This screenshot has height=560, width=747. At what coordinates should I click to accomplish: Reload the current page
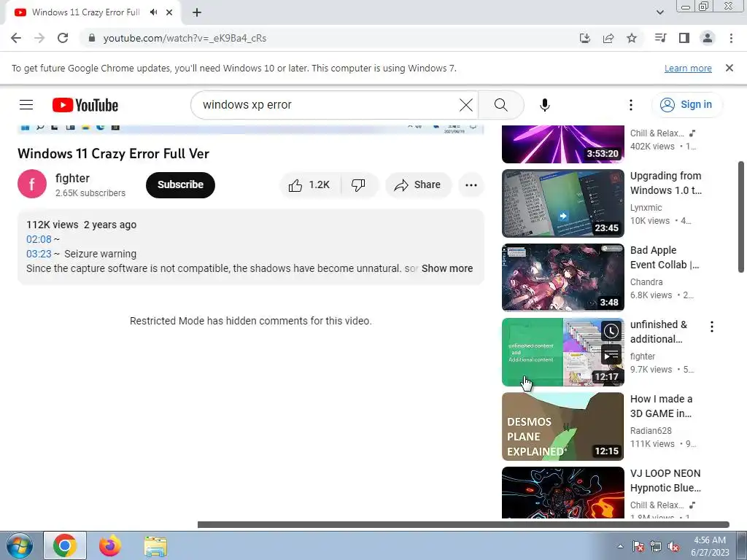point(63,38)
